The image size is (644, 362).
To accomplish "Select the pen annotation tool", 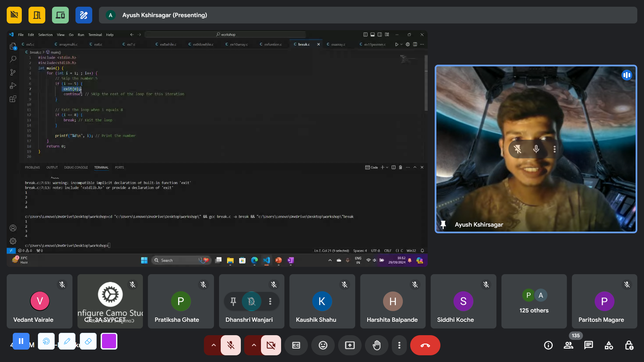I will 67,341.
